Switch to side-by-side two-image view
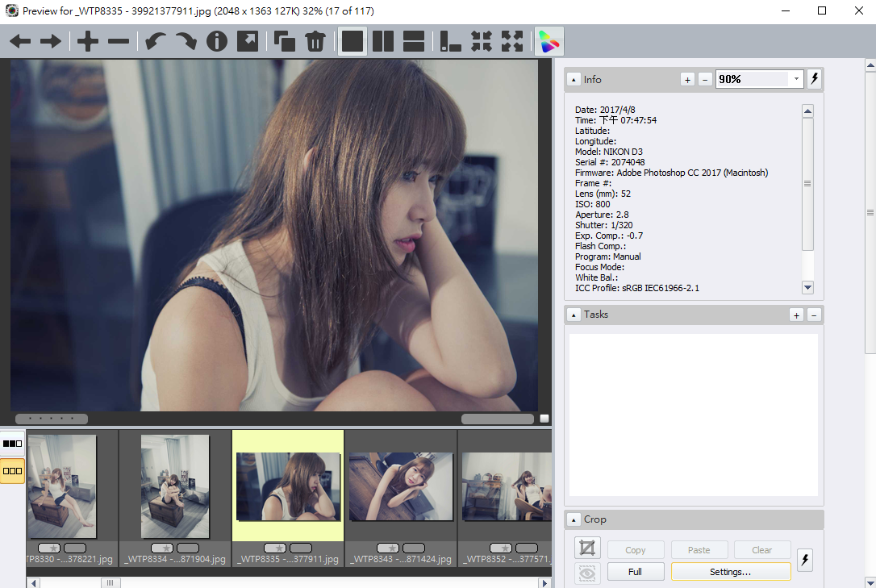The image size is (876, 588). (x=383, y=41)
